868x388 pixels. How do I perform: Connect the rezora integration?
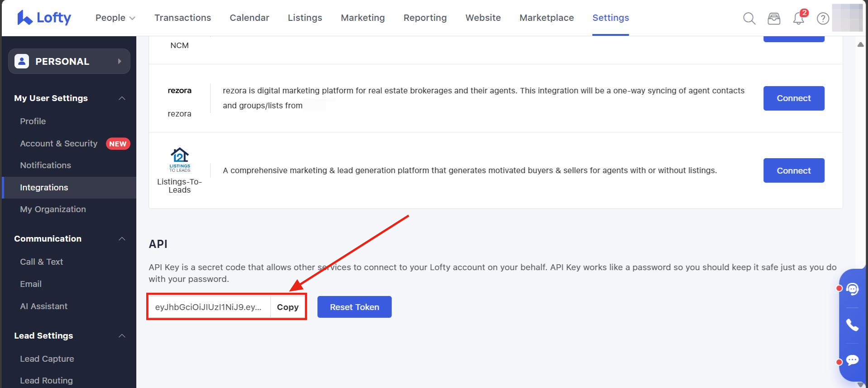pos(793,98)
